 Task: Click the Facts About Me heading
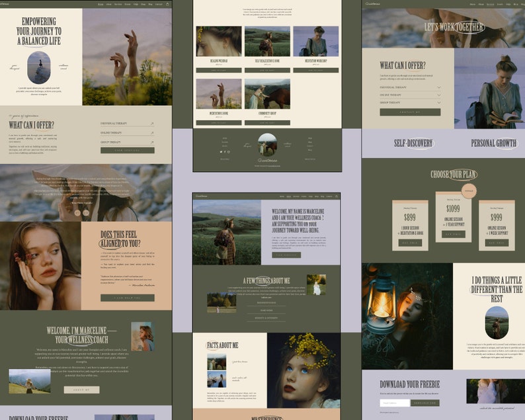click(222, 345)
